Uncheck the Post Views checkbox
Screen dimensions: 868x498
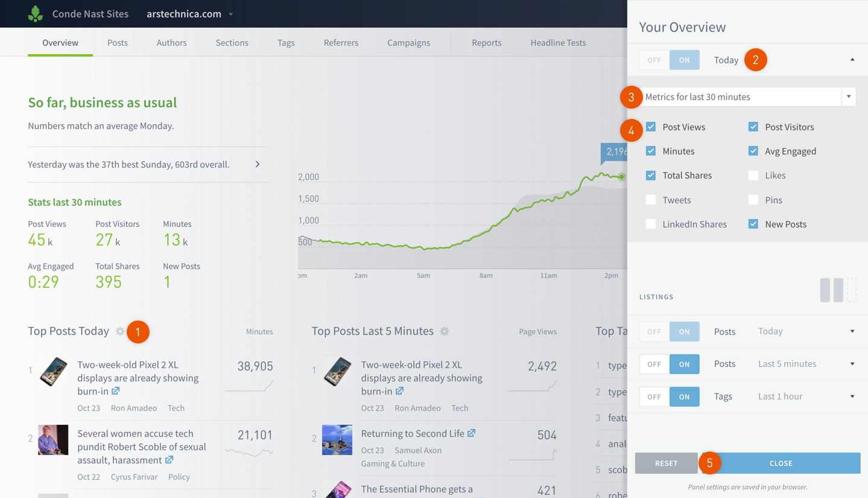(x=651, y=127)
